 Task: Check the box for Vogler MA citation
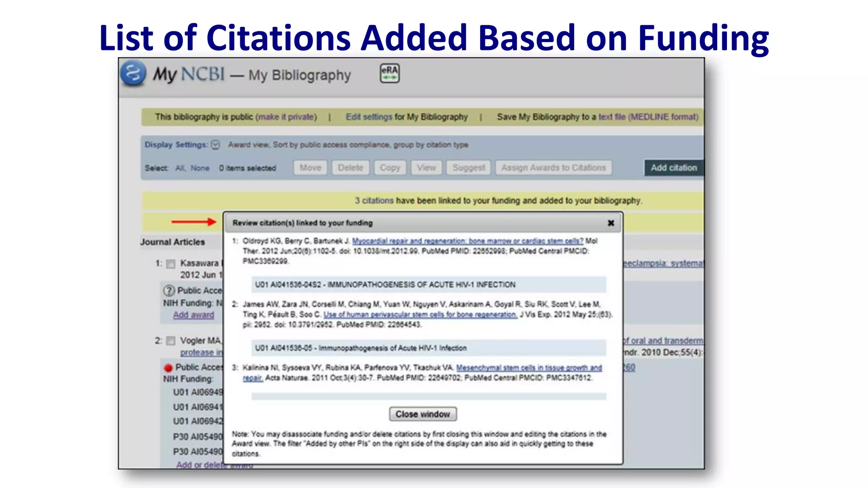click(170, 341)
